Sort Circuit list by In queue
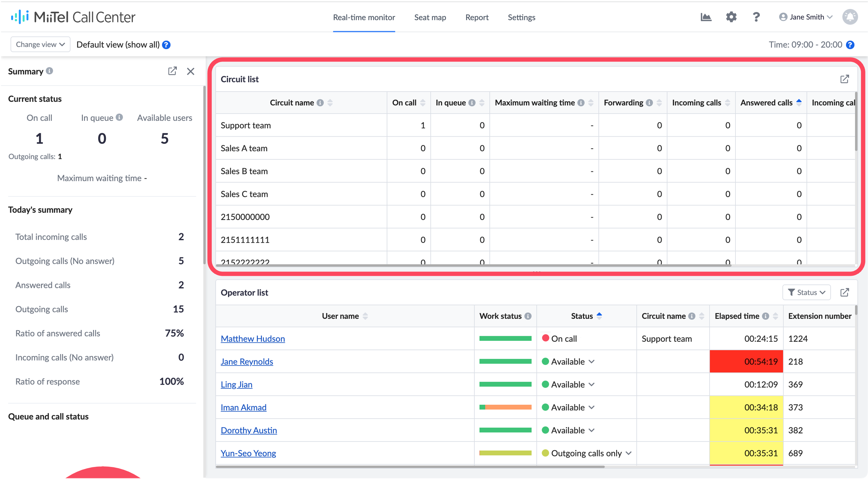Screen dimensions: 868x479 point(481,103)
